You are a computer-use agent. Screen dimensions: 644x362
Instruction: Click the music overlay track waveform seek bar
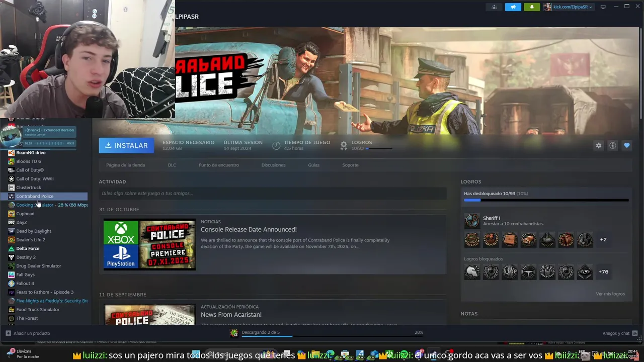(49, 143)
